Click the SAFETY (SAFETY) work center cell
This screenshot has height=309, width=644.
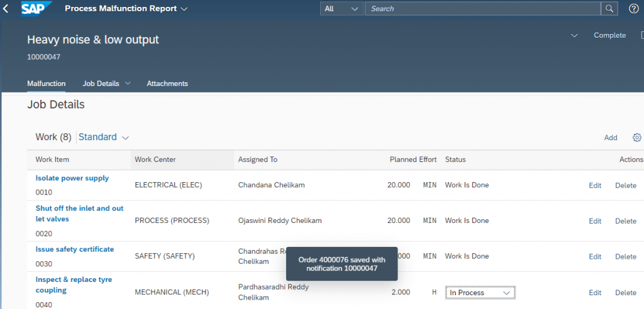click(165, 256)
